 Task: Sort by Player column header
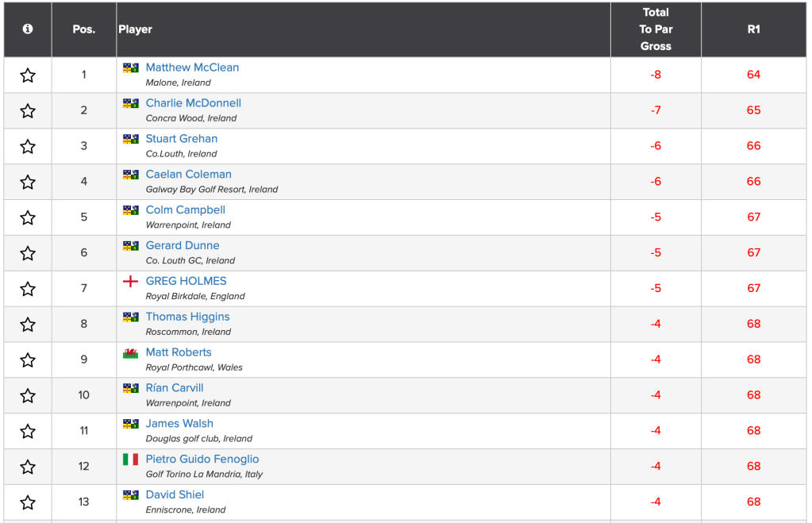[x=136, y=29]
